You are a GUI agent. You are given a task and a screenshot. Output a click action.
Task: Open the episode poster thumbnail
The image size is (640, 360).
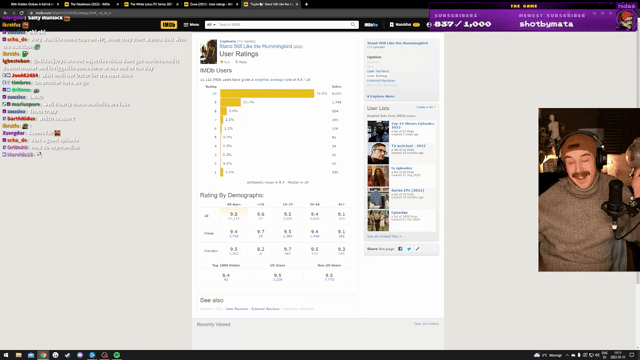pyautogui.click(x=208, y=51)
